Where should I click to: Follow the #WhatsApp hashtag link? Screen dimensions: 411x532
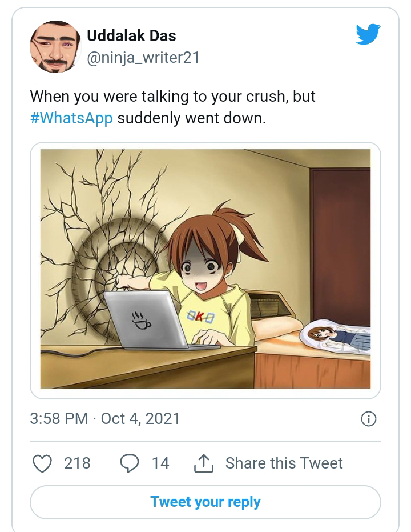71,118
